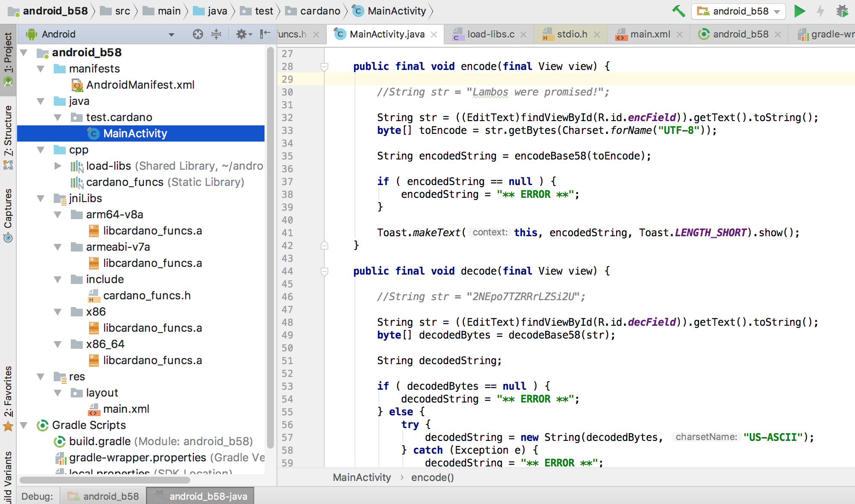Image resolution: width=855 pixels, height=504 pixels.
Task: Click Hide Project panel icon
Action: 265,34
